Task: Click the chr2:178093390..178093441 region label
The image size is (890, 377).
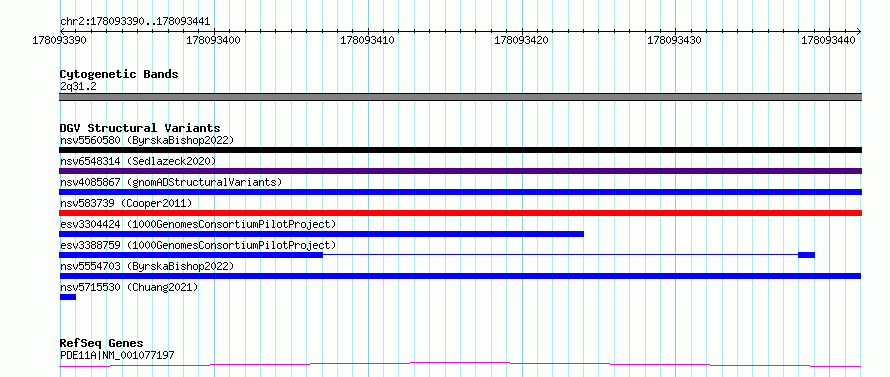Action: pyautogui.click(x=135, y=22)
